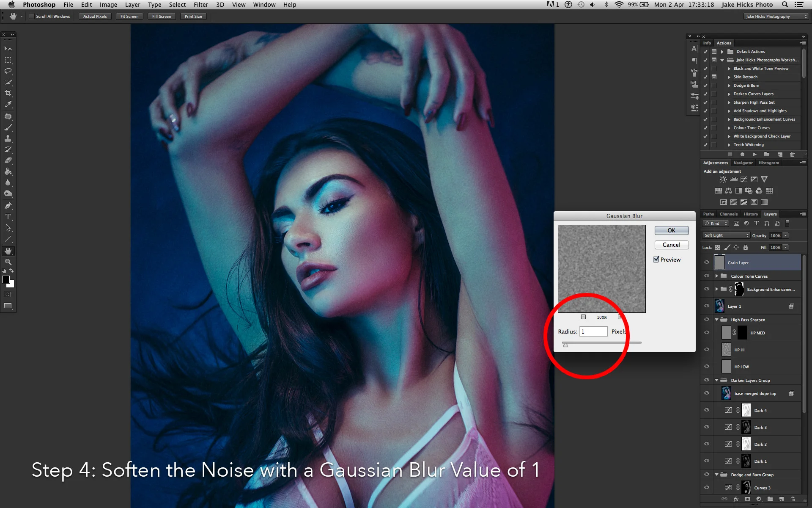Select the Brush tool
This screenshot has width=812, height=508.
(x=8, y=127)
